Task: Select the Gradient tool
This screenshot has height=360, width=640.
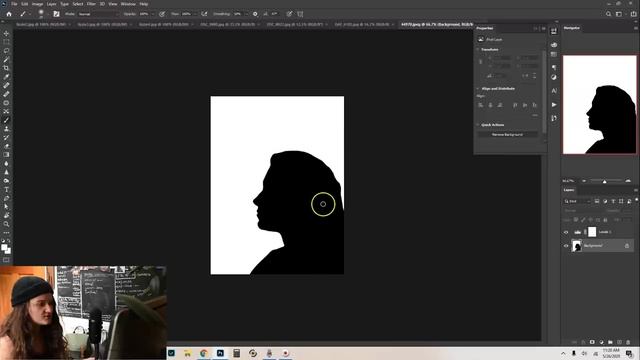Action: tap(6, 155)
